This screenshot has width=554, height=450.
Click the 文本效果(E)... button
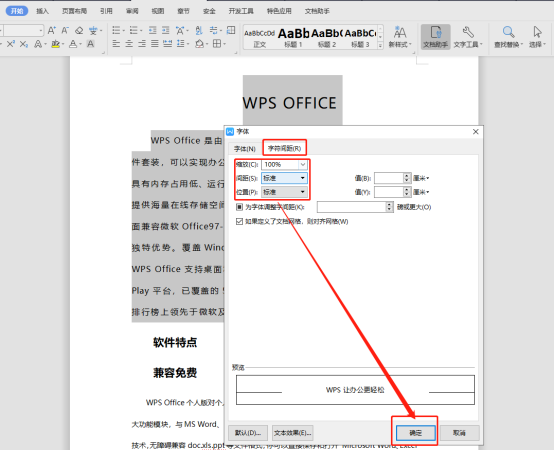[x=293, y=433]
